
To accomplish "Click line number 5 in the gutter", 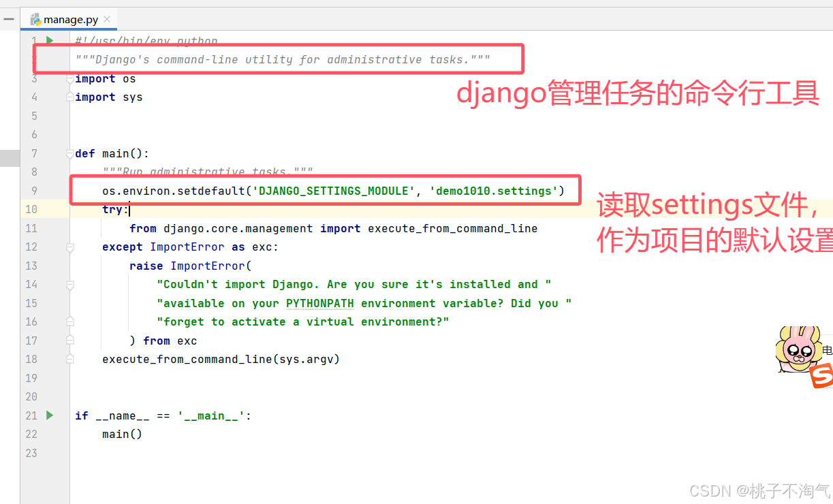I will (x=34, y=116).
